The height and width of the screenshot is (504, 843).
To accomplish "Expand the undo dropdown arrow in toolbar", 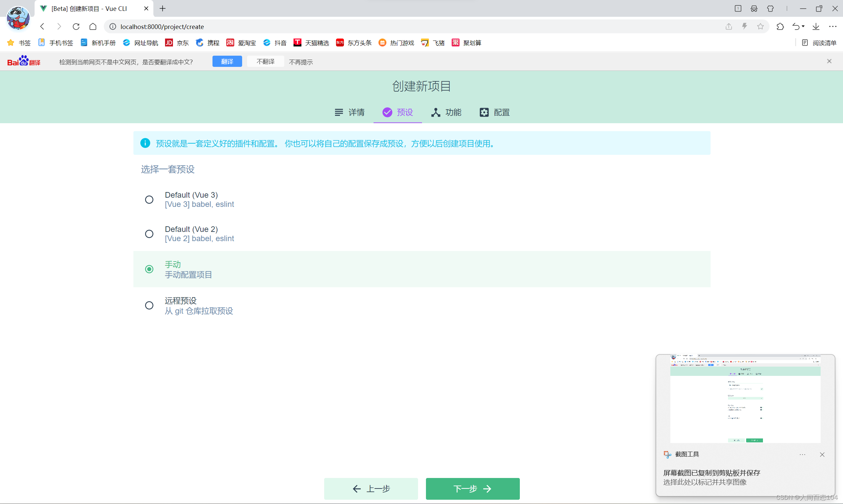I will (x=803, y=26).
